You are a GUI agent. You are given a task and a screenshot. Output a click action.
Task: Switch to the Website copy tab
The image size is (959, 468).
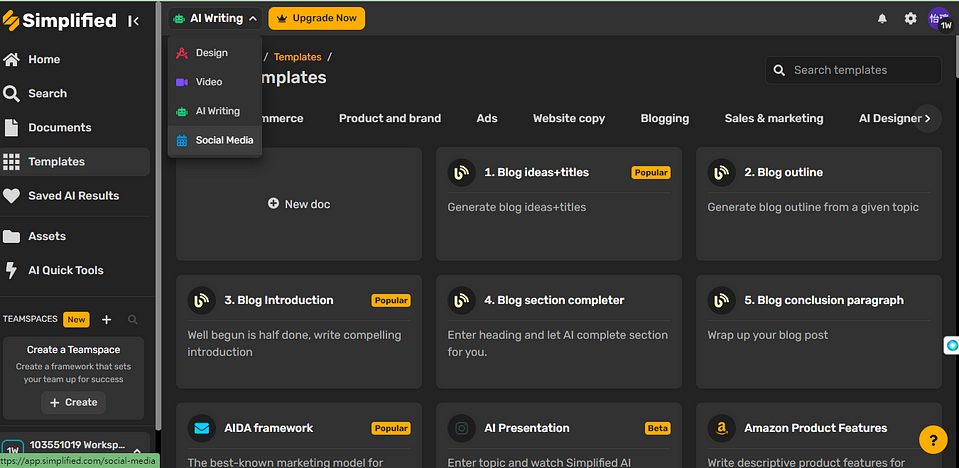pos(568,118)
